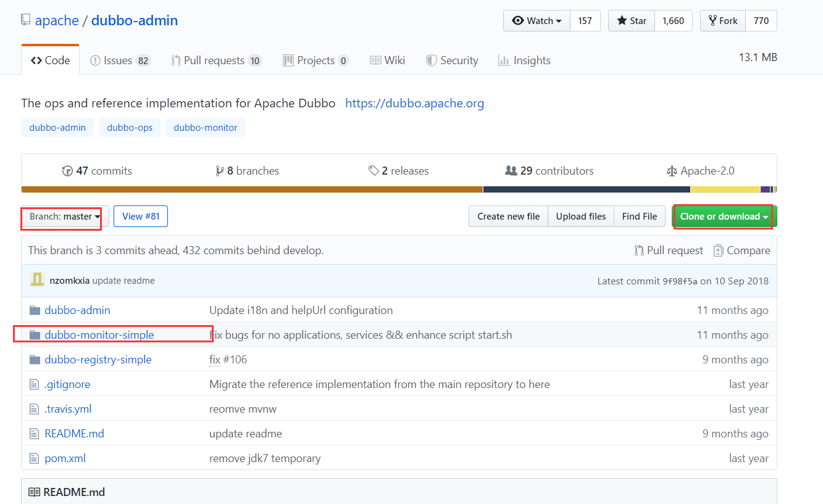
Task: Open the pom.xml file link
Action: [65, 458]
